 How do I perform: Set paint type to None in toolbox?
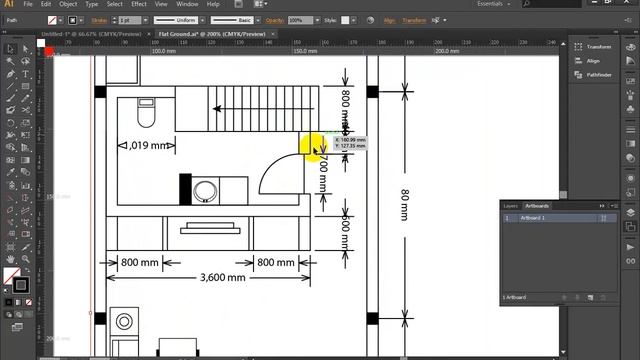coord(28,302)
